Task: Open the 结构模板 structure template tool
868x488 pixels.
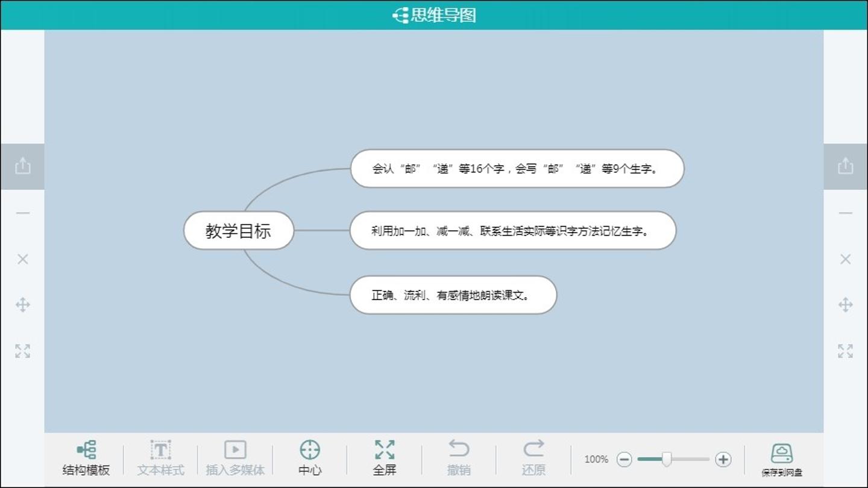Action: 86,451
